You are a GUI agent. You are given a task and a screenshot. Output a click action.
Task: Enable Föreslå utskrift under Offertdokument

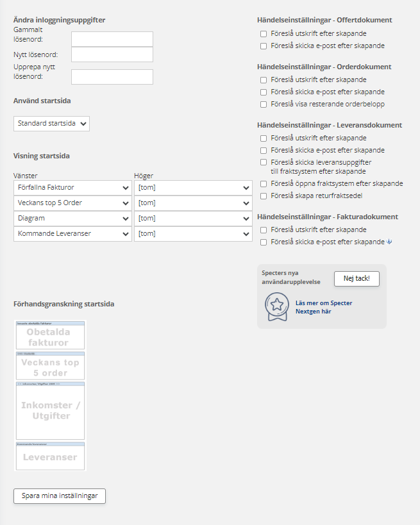tap(264, 34)
